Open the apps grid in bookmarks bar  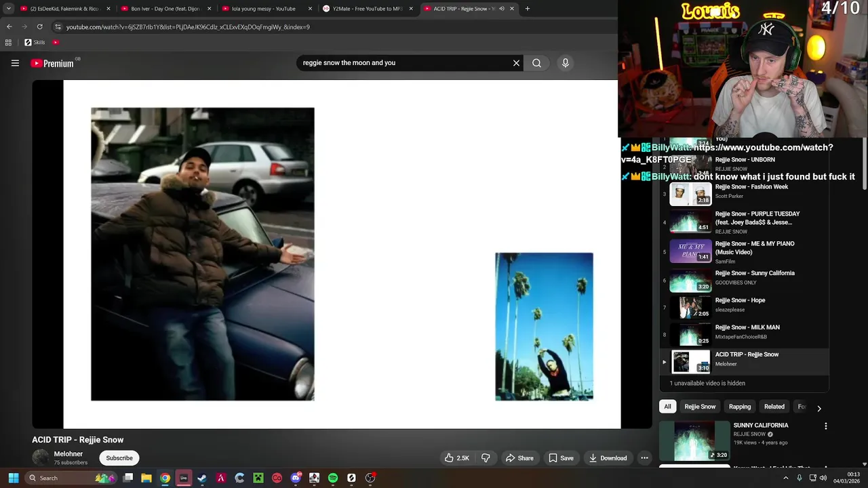[x=8, y=42]
